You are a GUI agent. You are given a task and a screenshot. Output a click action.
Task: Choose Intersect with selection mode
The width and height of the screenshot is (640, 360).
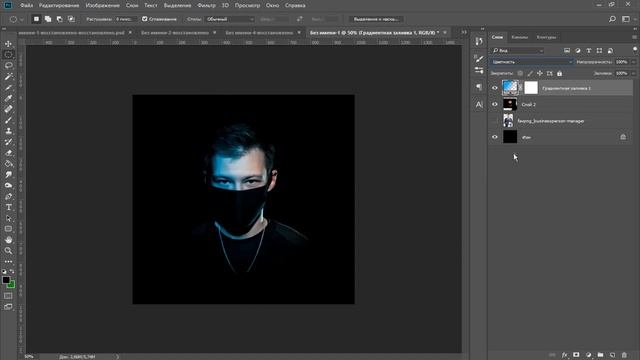tap(71, 19)
